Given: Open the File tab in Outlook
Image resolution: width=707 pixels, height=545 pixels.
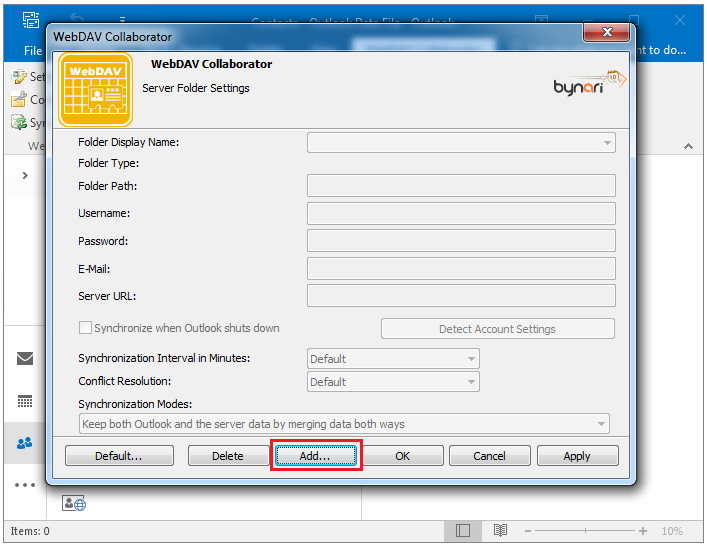Looking at the screenshot, I should click(33, 50).
